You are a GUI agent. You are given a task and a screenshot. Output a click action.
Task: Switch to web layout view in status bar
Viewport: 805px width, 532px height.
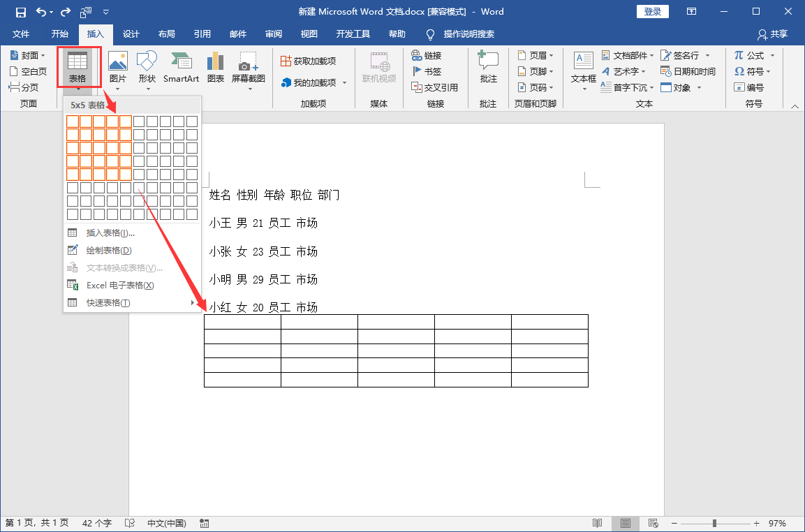click(x=653, y=523)
